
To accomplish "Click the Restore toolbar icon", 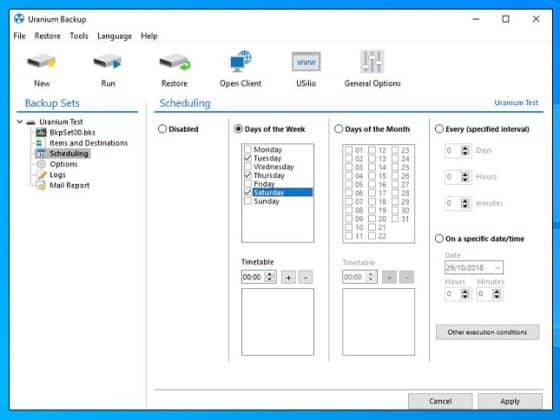I will 175,70.
